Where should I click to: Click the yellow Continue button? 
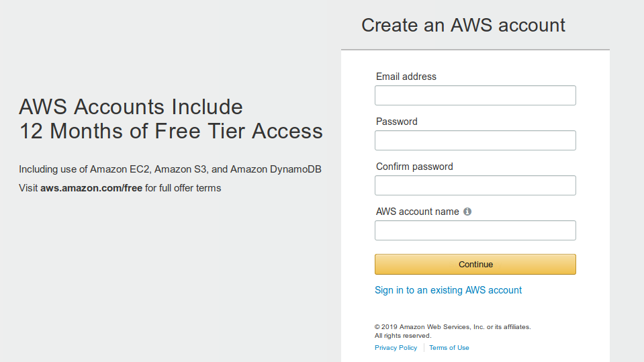point(475,264)
